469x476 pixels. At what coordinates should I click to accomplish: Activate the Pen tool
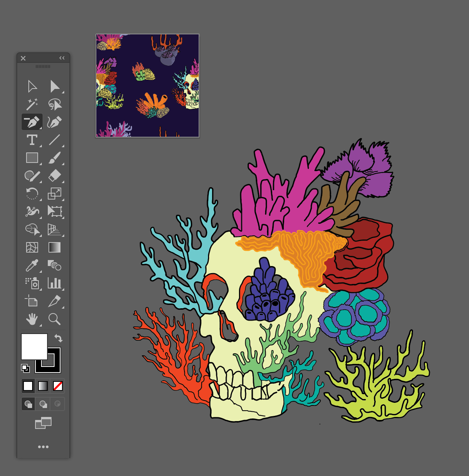pos(32,122)
